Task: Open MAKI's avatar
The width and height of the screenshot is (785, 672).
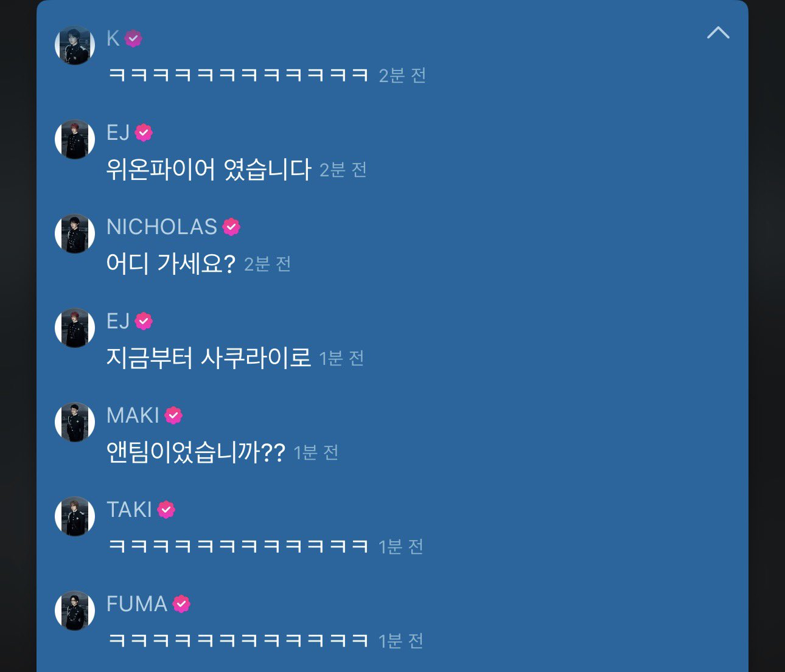Action: pyautogui.click(x=75, y=422)
